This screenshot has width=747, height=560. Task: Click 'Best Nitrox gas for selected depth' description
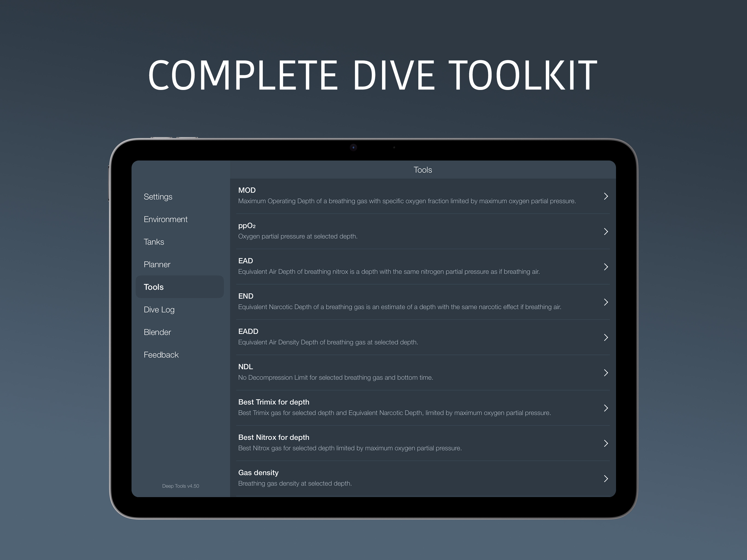click(x=350, y=448)
